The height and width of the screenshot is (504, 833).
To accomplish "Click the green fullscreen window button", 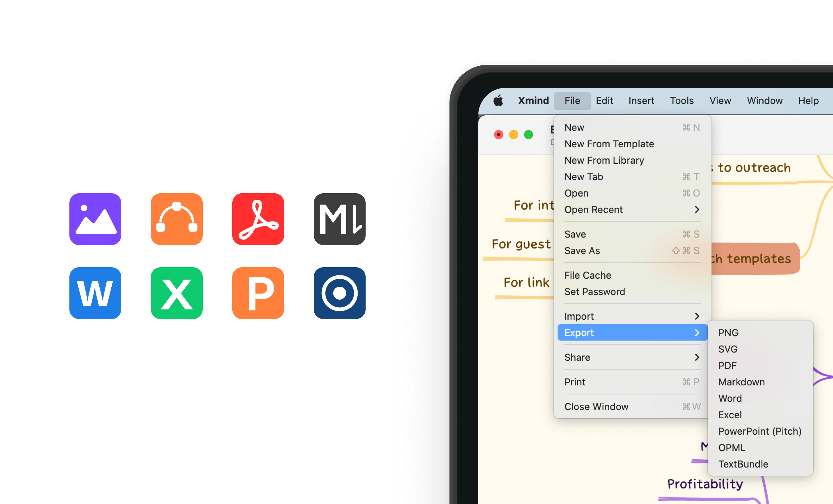I will pyautogui.click(x=528, y=134).
